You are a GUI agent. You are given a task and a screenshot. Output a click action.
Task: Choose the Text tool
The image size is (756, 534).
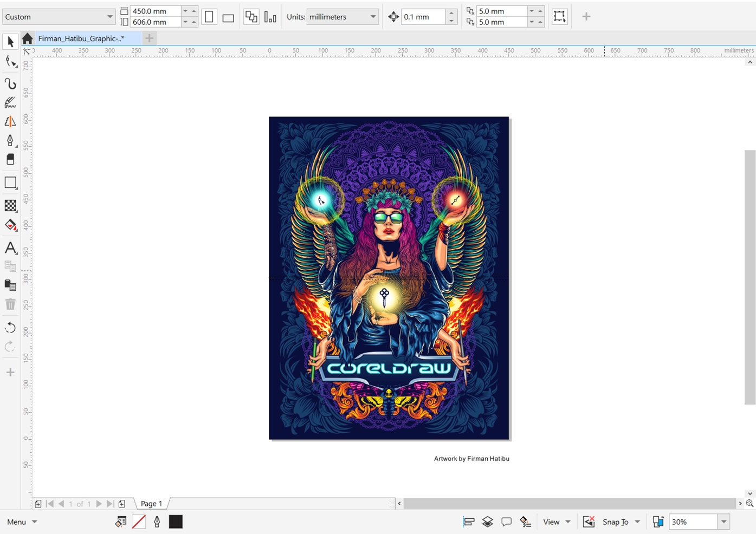(10, 248)
